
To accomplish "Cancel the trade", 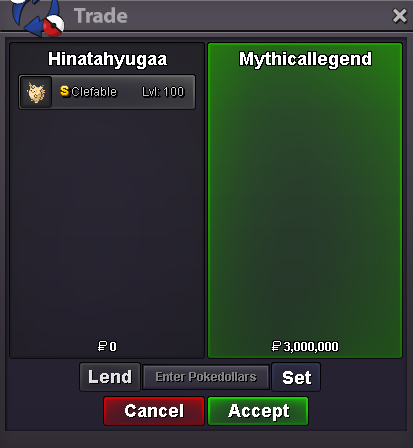I will click(154, 411).
